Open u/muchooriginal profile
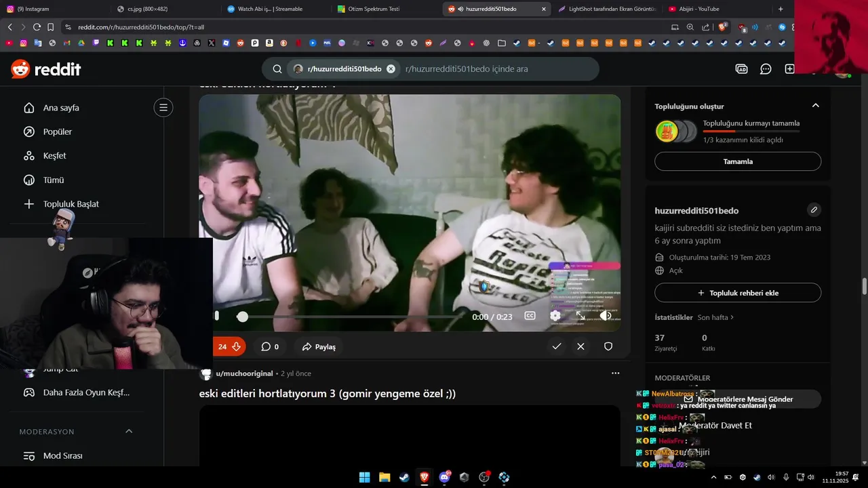The image size is (868, 488). [244, 373]
